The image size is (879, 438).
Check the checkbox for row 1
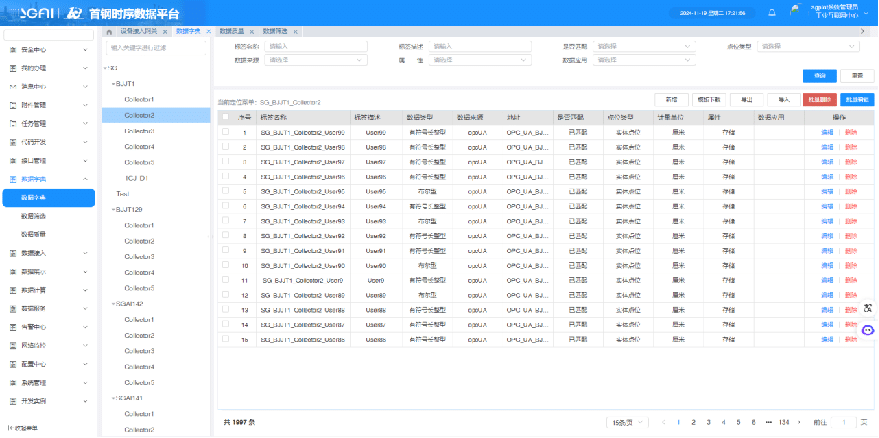[x=226, y=132]
